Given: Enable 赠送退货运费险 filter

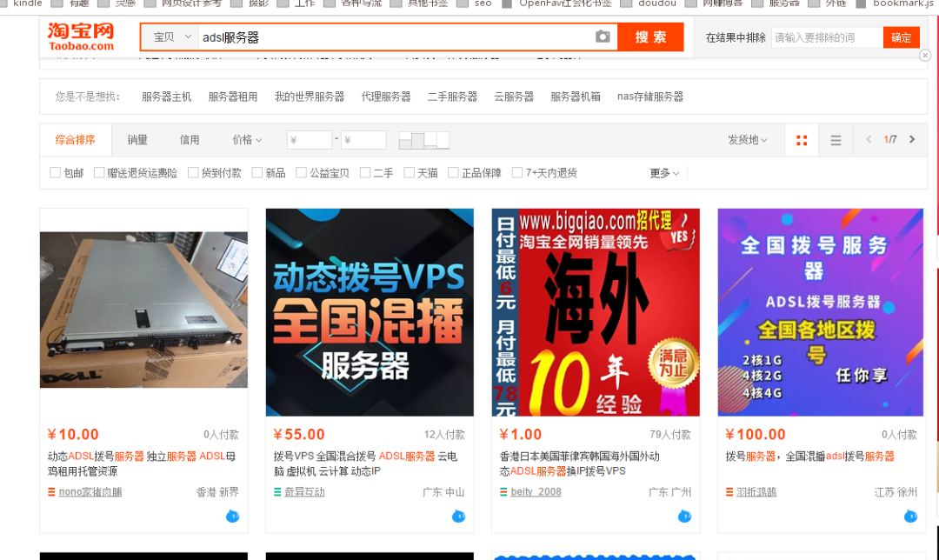Looking at the screenshot, I should [99, 172].
